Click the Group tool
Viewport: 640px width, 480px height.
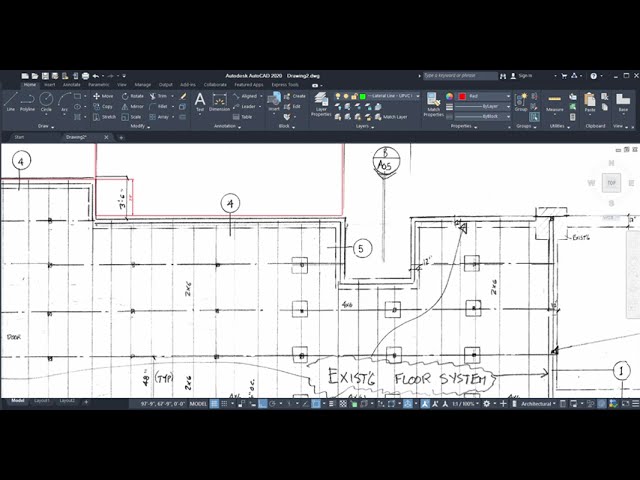521,102
